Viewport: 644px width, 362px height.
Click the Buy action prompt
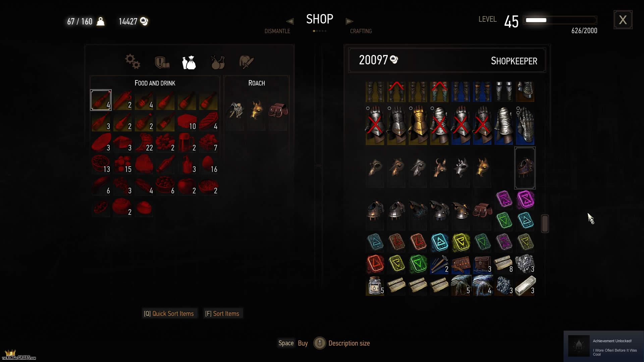293,343
